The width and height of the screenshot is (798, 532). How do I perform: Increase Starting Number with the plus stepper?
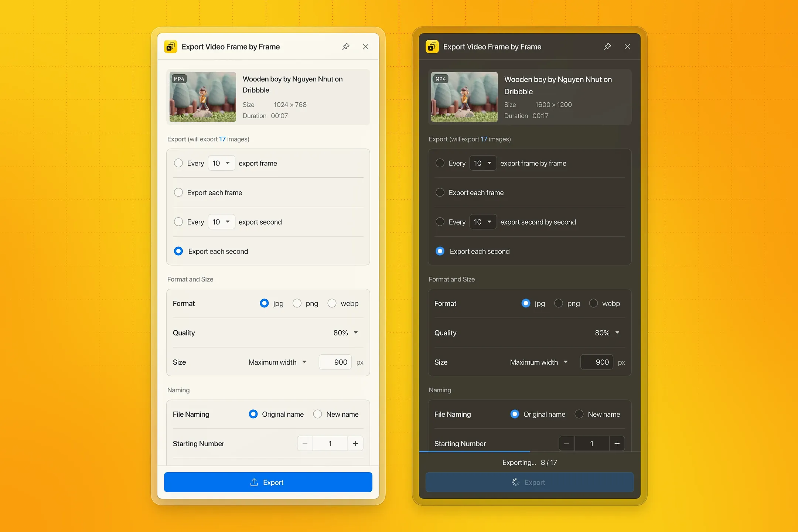[355, 443]
